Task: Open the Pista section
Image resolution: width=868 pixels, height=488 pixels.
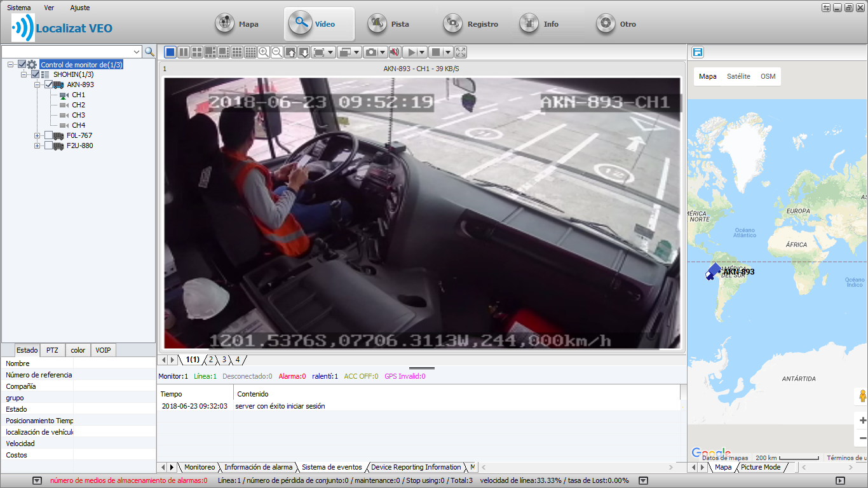Action: [389, 24]
